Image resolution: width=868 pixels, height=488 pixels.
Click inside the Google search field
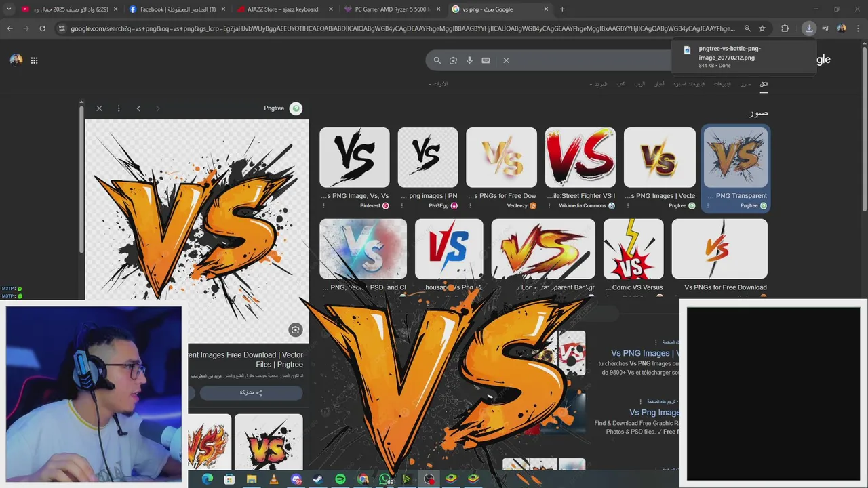pos(590,60)
